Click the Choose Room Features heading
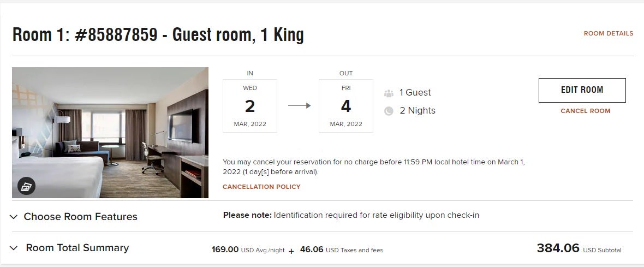Screen dimensions: 644x267 (80, 217)
